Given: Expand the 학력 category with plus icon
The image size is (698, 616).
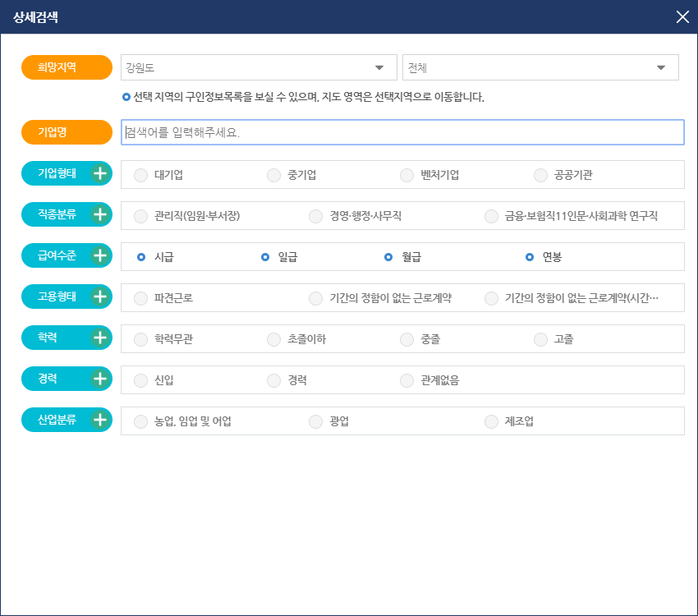Looking at the screenshot, I should (102, 338).
